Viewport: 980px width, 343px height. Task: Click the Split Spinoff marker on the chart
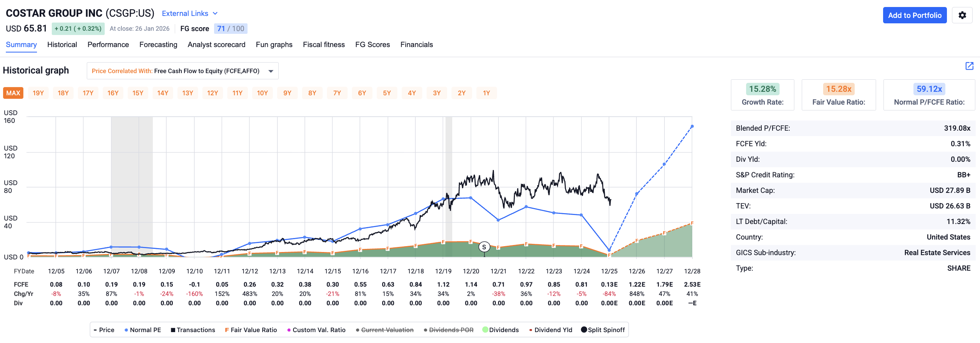pyautogui.click(x=484, y=247)
